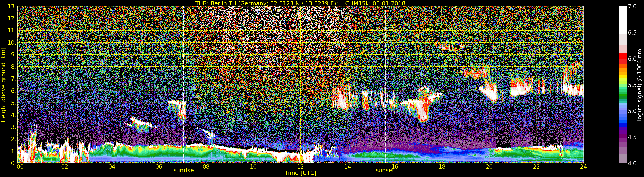The height and width of the screenshot is (177, 644).
Task: Click the 'Time [UTC]' axis label
Action: point(300,173)
